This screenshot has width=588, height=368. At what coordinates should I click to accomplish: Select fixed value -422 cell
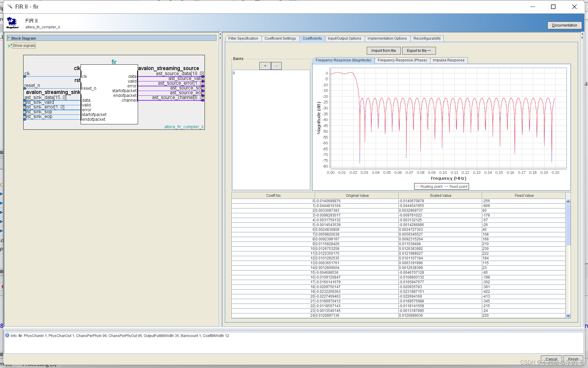click(x=524, y=292)
